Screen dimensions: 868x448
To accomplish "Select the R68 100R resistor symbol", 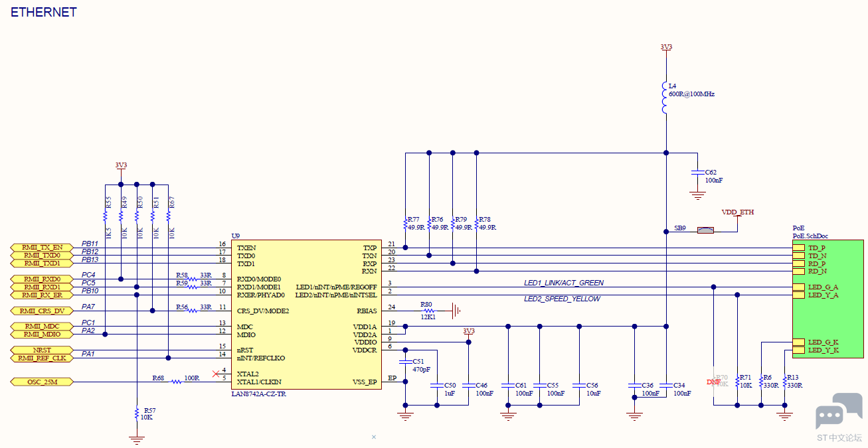I will (x=176, y=382).
